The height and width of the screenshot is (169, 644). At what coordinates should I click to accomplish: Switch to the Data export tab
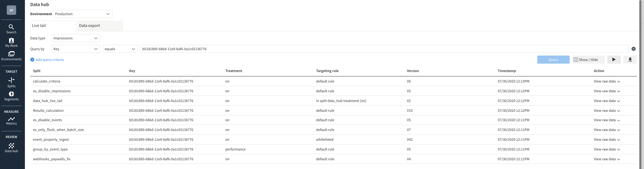(100, 26)
